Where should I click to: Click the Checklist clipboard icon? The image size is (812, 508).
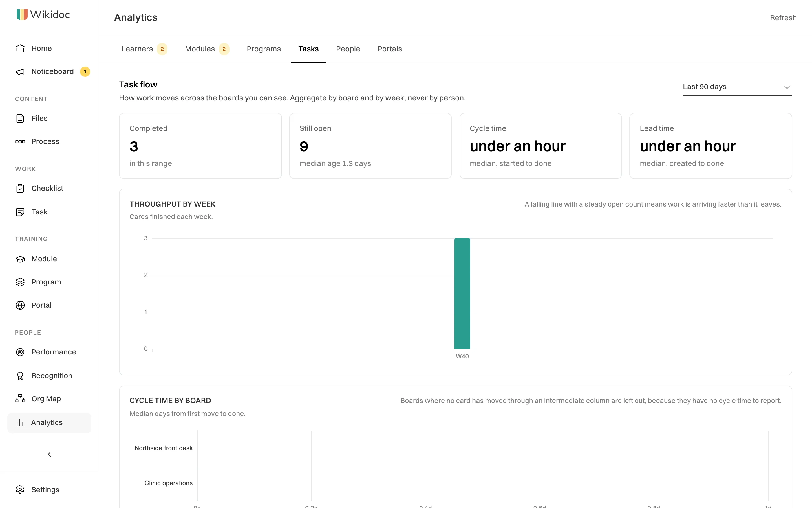(x=20, y=189)
